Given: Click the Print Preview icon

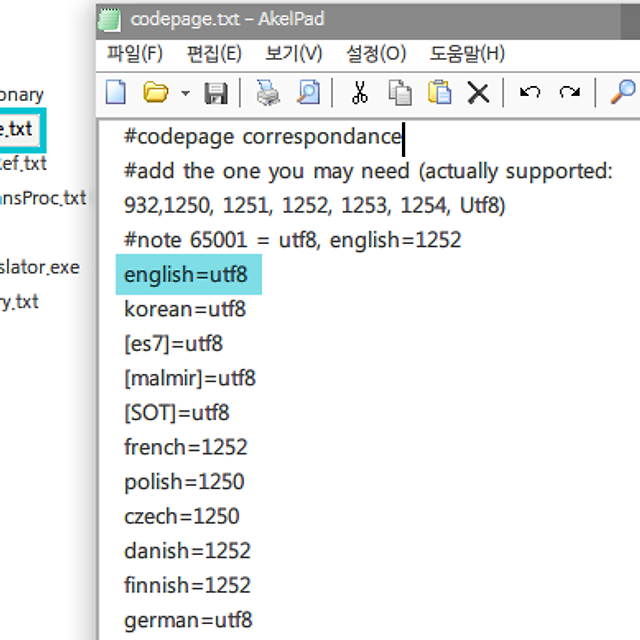Looking at the screenshot, I should tap(308, 92).
